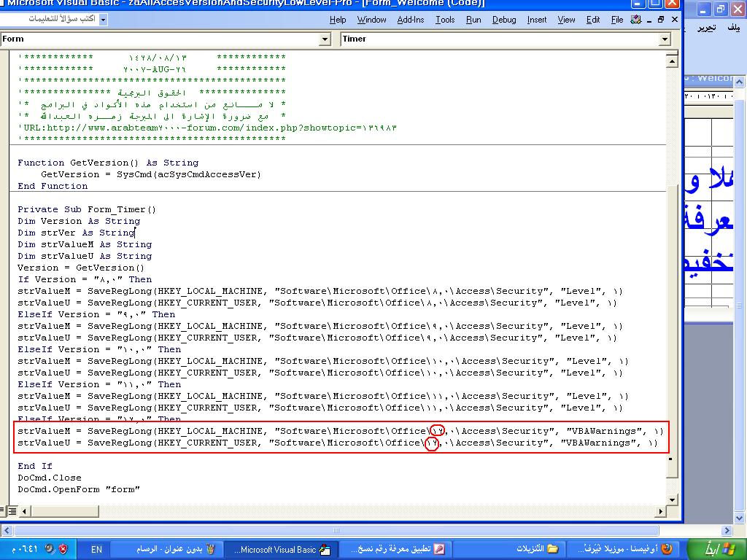The height and width of the screenshot is (560, 747).
Task: Click the 'DoCmd.Close' line
Action: pyautogui.click(x=50, y=478)
